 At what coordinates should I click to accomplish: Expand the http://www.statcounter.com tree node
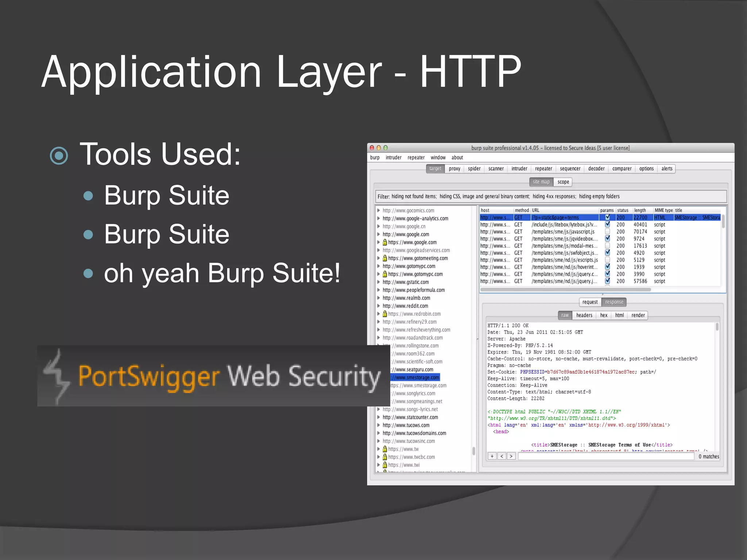(x=379, y=417)
